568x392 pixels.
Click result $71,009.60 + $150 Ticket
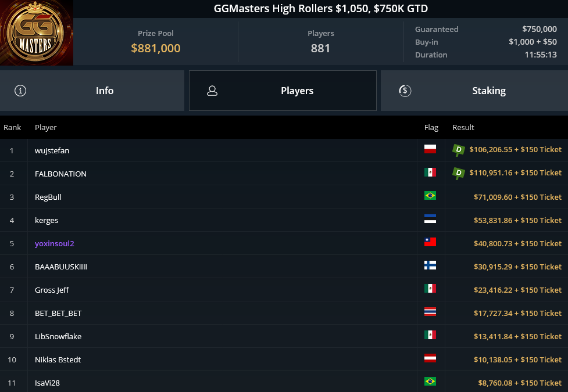pos(517,197)
